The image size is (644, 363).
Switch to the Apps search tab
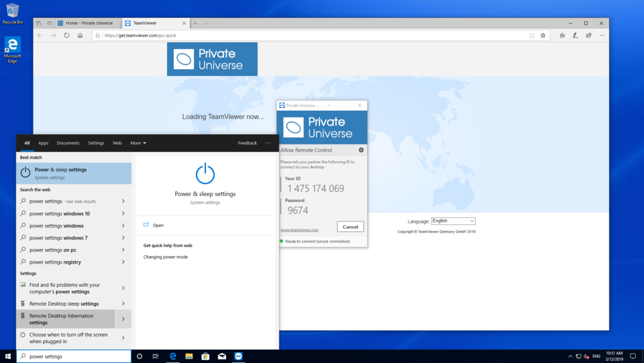pyautogui.click(x=43, y=143)
